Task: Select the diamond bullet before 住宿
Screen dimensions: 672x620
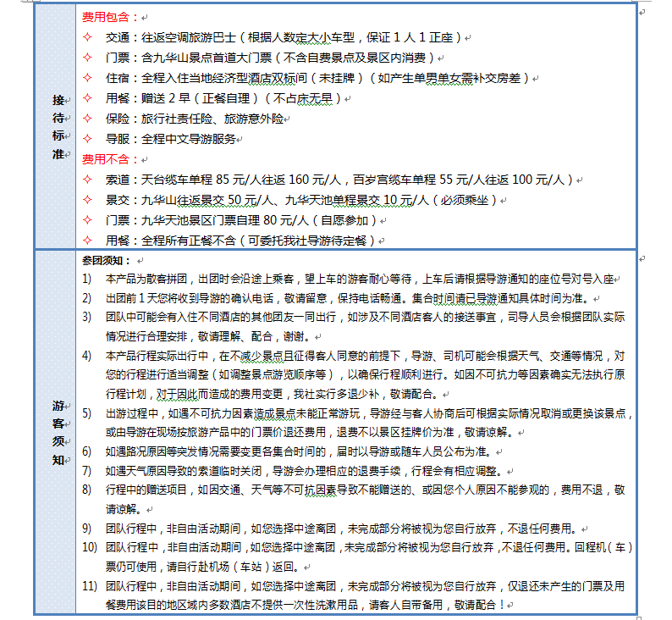Action: tap(87, 78)
